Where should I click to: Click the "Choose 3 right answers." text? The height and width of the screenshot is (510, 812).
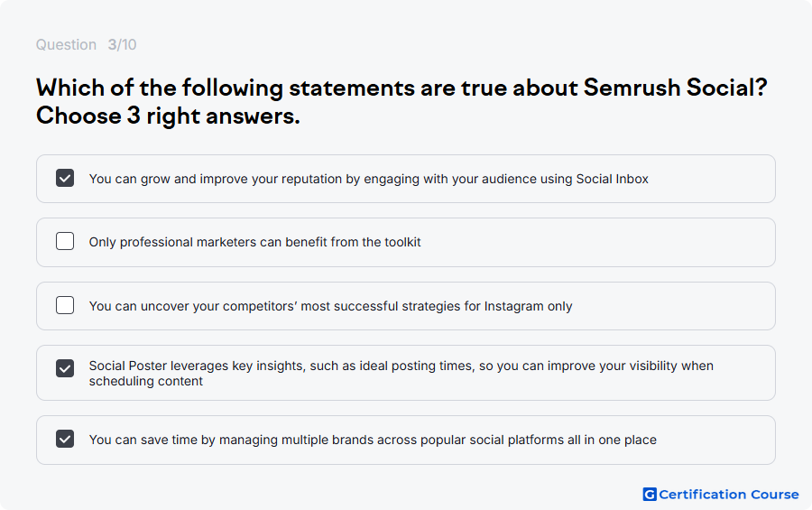tap(168, 116)
